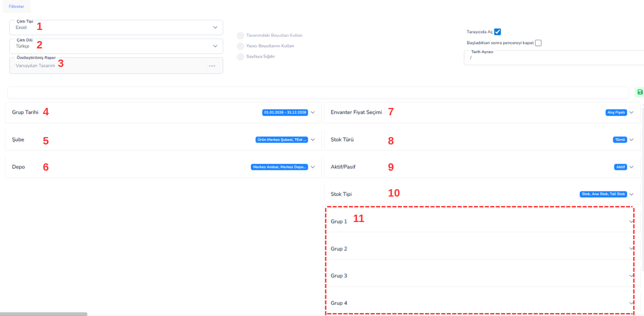Click the horizontal scrollbar at the bottom
Image resolution: width=644 pixels, height=316 pixels.
(x=44, y=314)
